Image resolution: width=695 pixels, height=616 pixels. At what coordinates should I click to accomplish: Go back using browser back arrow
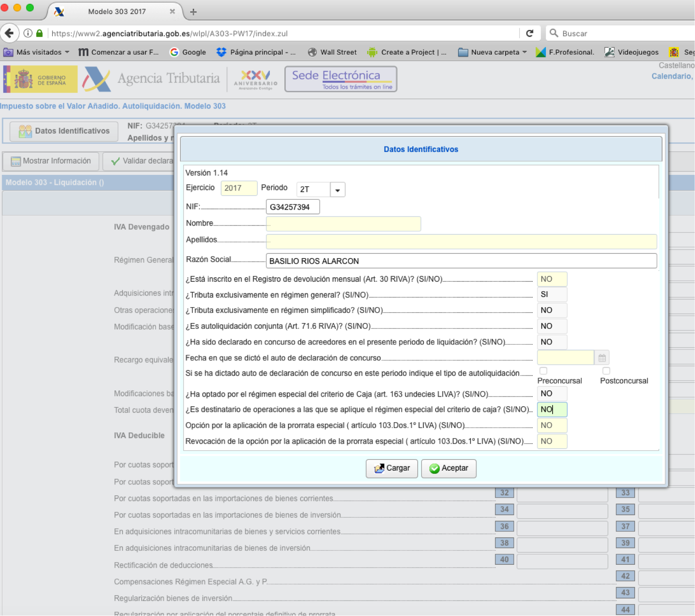point(9,33)
